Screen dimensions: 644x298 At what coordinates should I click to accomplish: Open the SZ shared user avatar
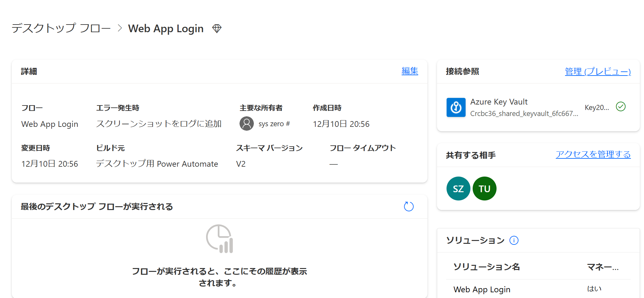point(458,189)
